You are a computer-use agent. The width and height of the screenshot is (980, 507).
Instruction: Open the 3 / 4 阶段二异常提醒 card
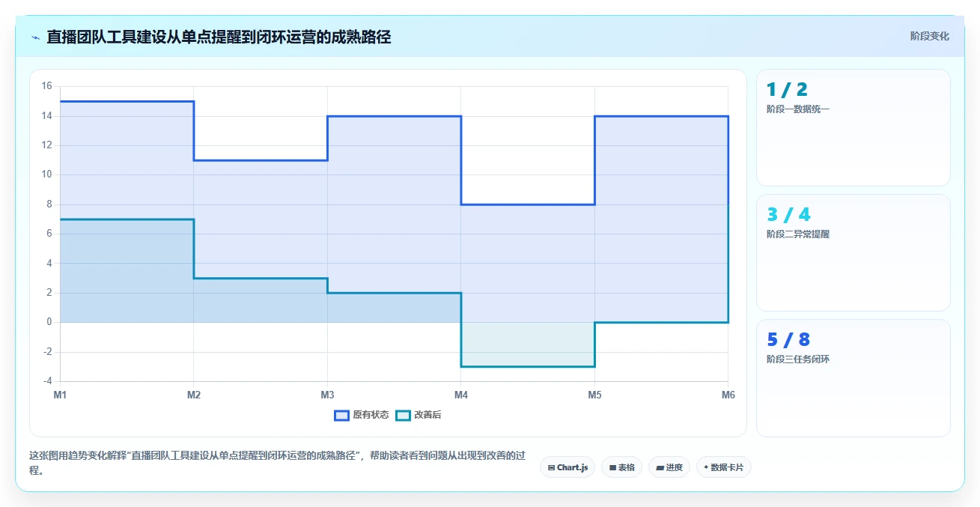[x=853, y=252]
